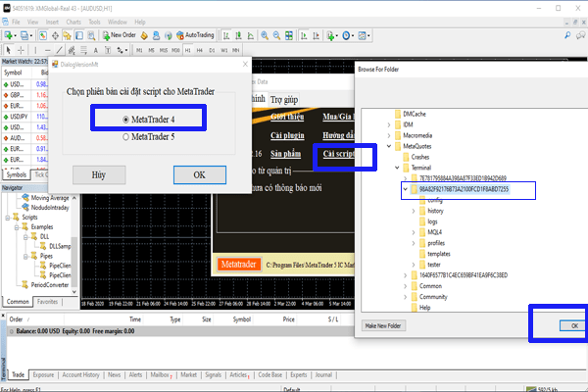Open the Favorites tab in Navigator

[x=47, y=302]
